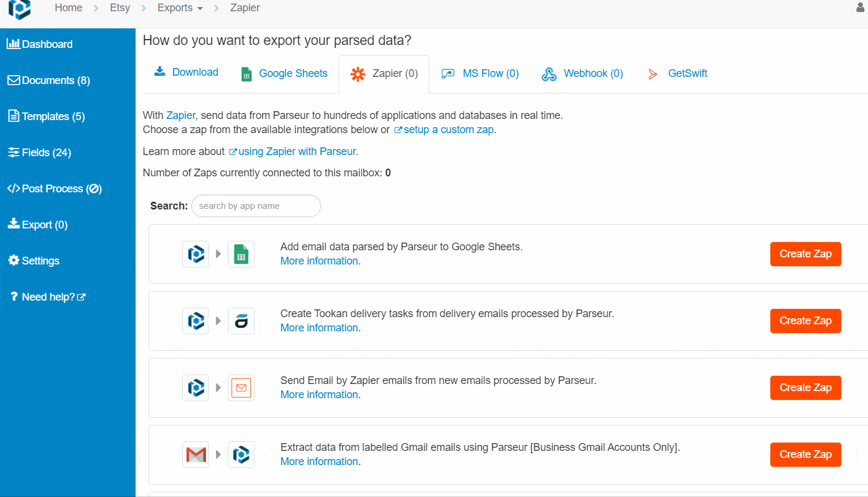868x497 pixels.
Task: Click the Post Process code icon in sidebar
Action: click(x=14, y=188)
